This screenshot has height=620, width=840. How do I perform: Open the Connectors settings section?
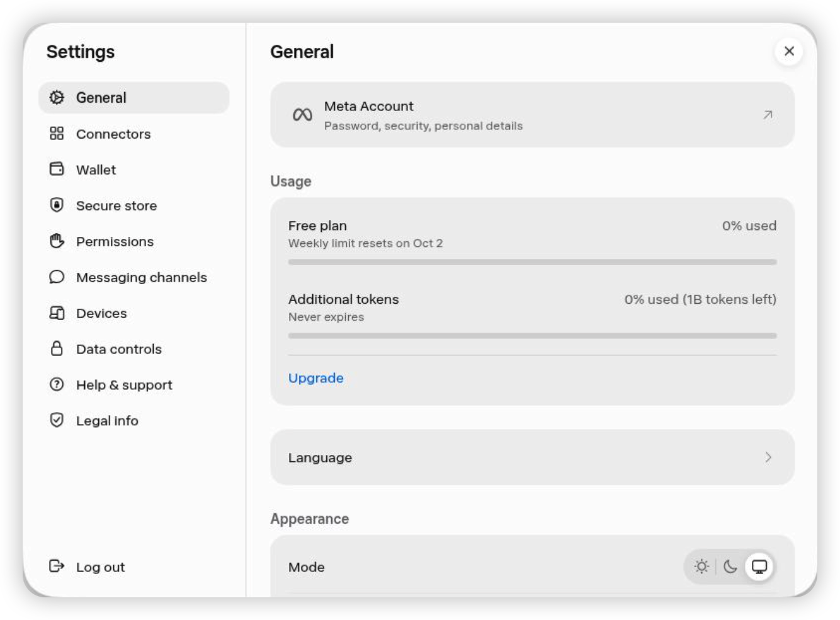[x=133, y=134]
